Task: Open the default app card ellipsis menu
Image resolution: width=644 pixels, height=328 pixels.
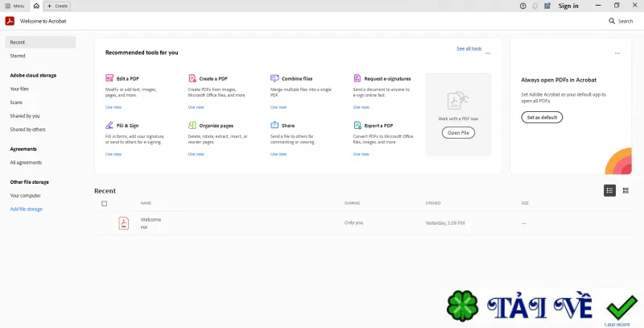Action: click(x=617, y=53)
